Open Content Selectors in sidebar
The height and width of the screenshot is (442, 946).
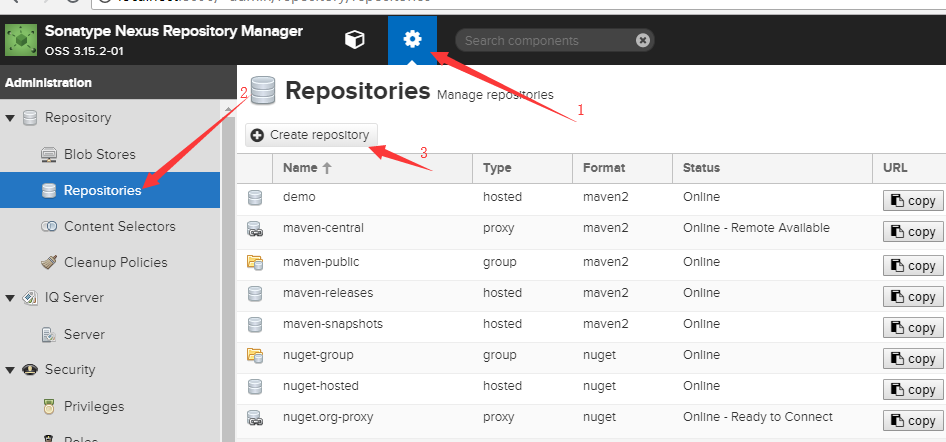pos(119,227)
